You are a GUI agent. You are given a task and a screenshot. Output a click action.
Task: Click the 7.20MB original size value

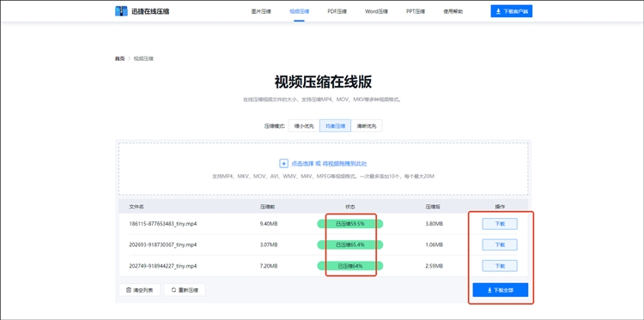[269, 266]
